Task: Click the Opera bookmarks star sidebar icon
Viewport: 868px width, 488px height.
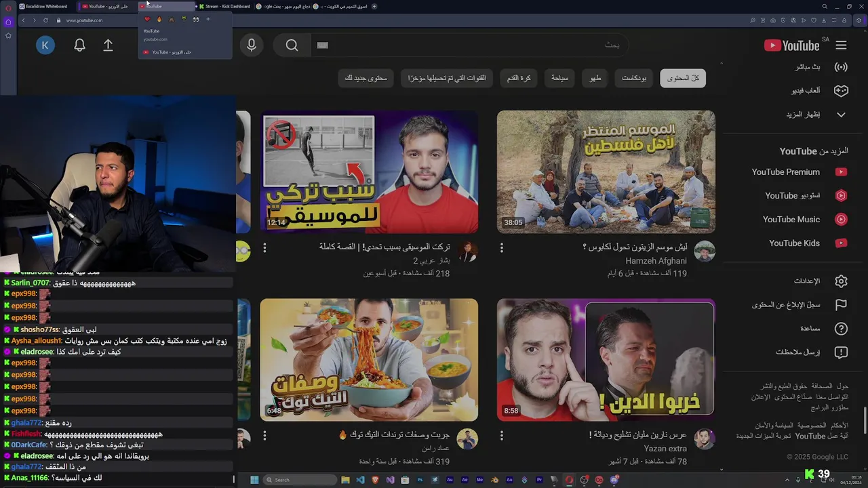Action: coord(8,35)
